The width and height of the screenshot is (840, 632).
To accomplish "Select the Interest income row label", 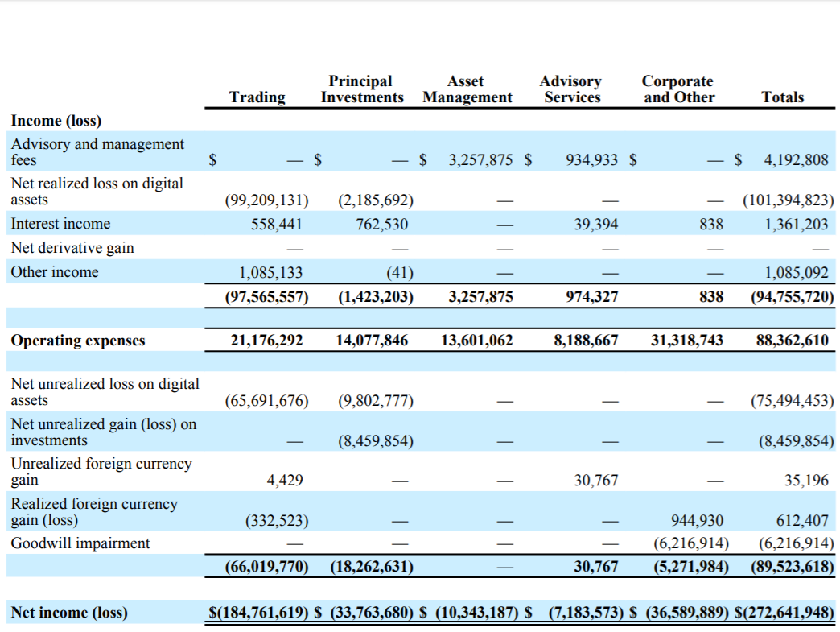I will click(x=60, y=224).
